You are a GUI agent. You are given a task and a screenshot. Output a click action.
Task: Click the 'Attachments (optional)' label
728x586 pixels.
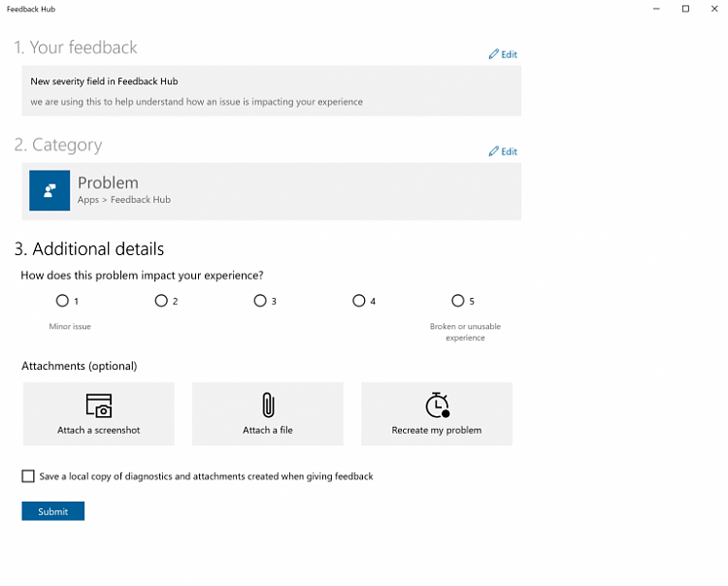point(80,366)
